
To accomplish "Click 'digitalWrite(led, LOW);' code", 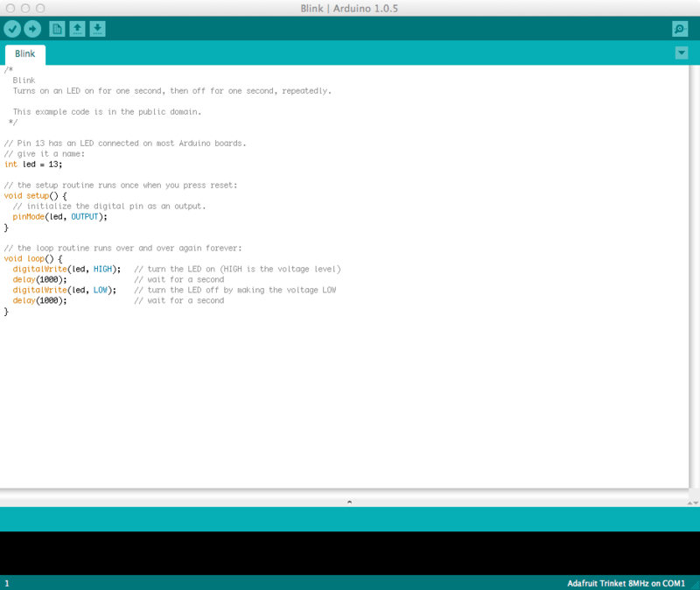I will (64, 290).
